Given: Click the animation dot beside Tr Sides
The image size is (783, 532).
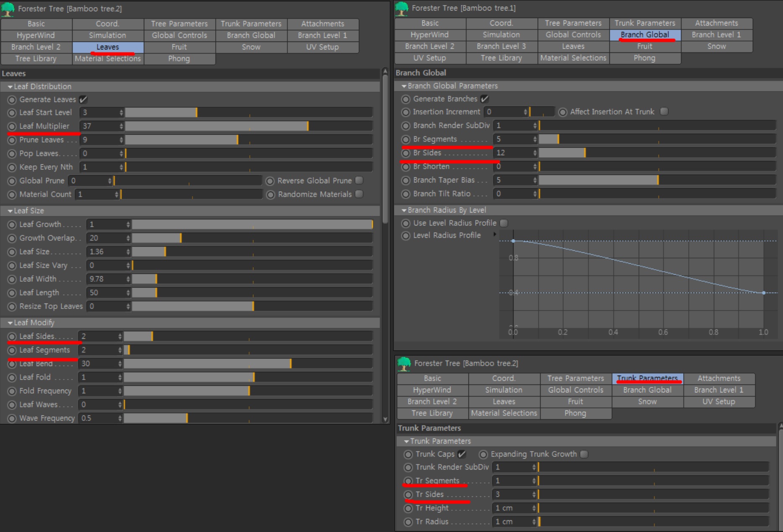Looking at the screenshot, I should [408, 495].
